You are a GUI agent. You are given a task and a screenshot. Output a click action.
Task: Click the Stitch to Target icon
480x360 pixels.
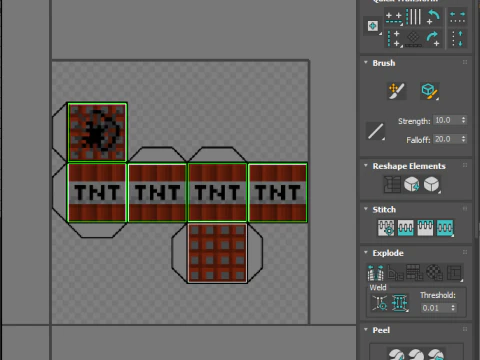tap(386, 228)
